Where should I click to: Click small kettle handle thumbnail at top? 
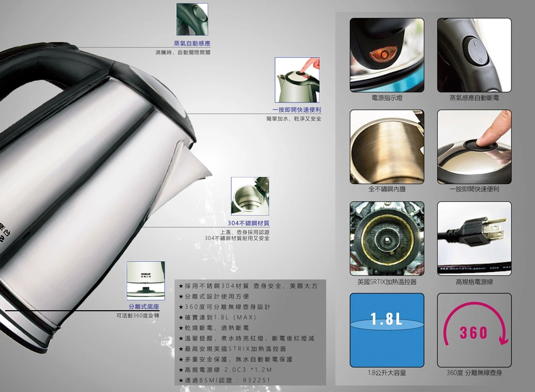pyautogui.click(x=192, y=19)
